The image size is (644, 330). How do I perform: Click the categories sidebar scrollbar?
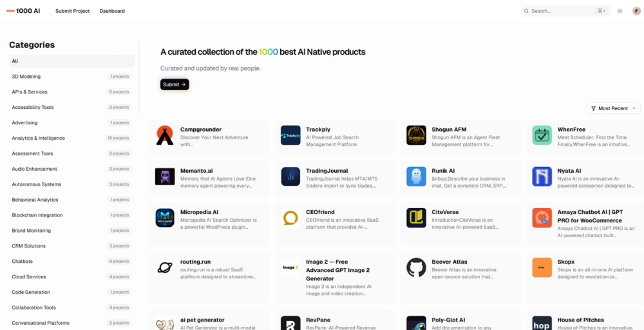coord(139,77)
